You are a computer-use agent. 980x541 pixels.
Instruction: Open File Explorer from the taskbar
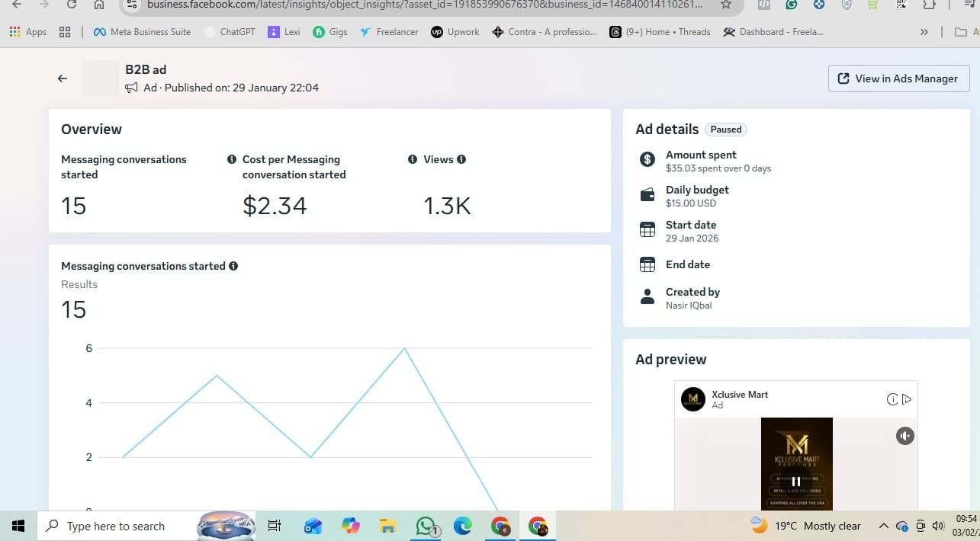pyautogui.click(x=388, y=526)
